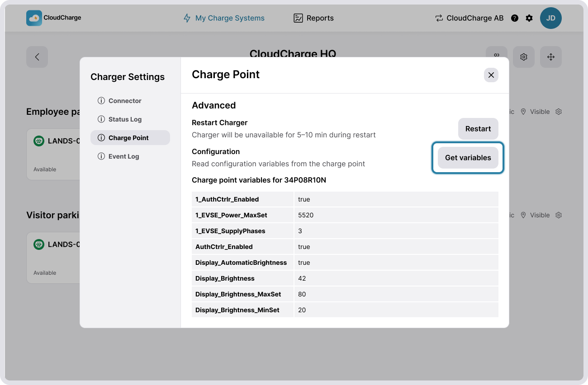588x385 pixels.
Task: Go back with the arrow button
Action: pyautogui.click(x=37, y=57)
